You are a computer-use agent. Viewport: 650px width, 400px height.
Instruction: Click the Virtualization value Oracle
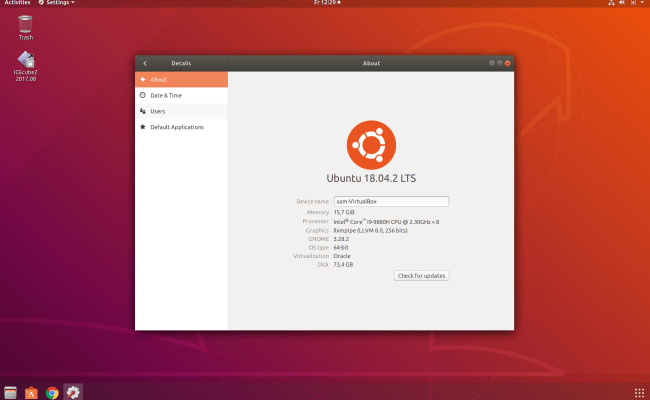tap(342, 256)
